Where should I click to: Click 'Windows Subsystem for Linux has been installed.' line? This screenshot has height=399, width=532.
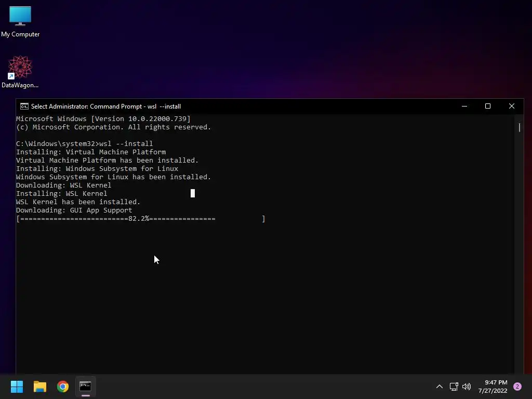coord(113,177)
